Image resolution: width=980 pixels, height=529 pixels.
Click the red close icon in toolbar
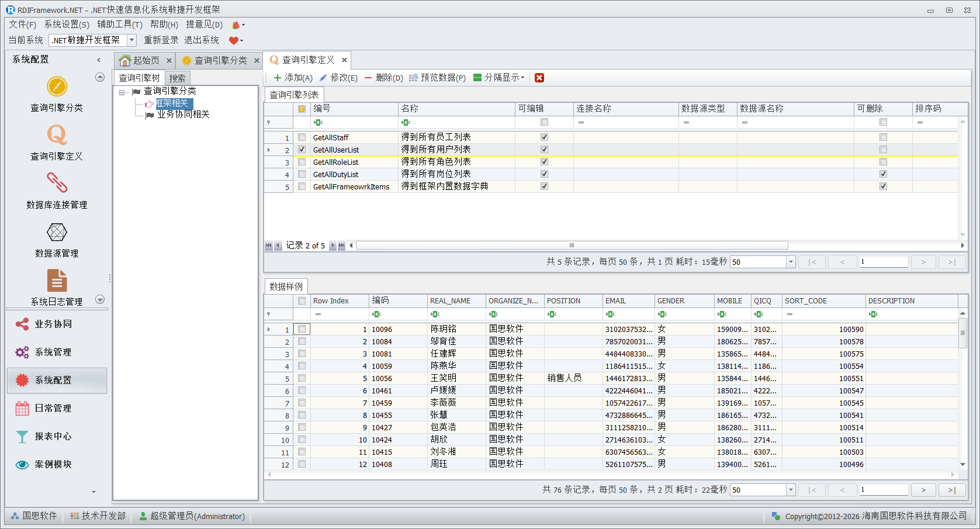point(539,78)
